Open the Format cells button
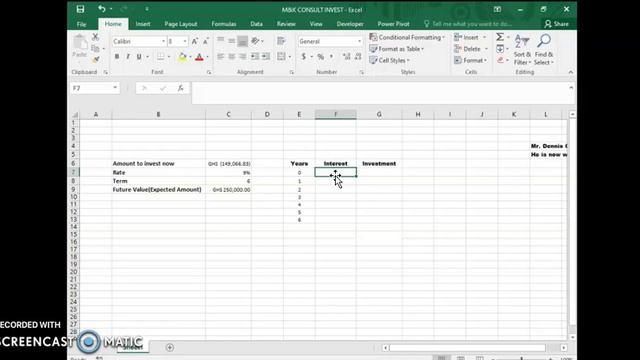 471,60
